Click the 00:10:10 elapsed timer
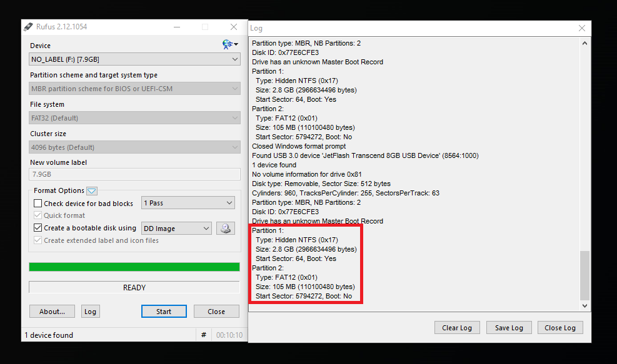Screen dimensions: 617x364 (x=229, y=335)
